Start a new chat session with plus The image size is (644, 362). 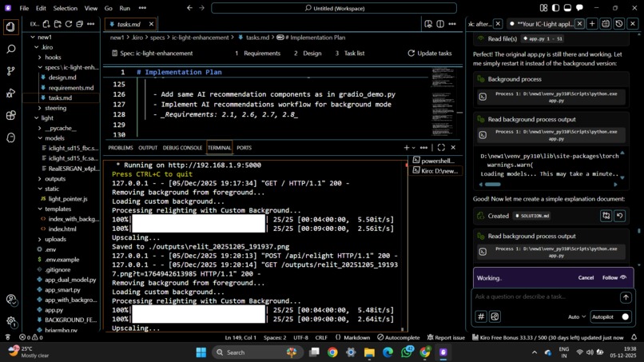coord(592,24)
